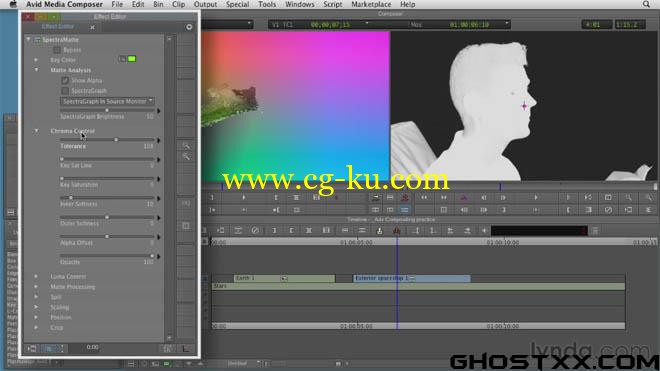Select the key color eyedropper icon
The height and width of the screenshot is (371, 660).
point(122,59)
